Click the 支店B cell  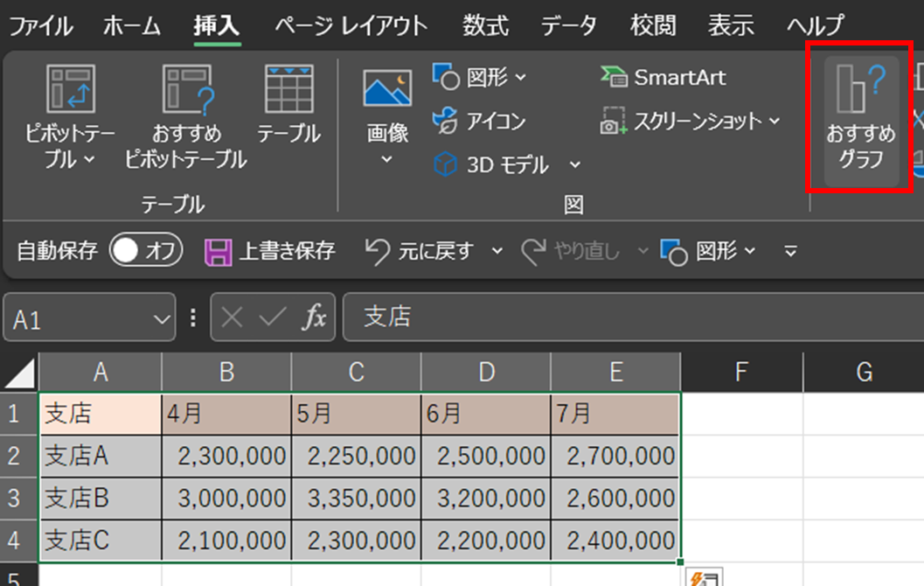pos(101,499)
